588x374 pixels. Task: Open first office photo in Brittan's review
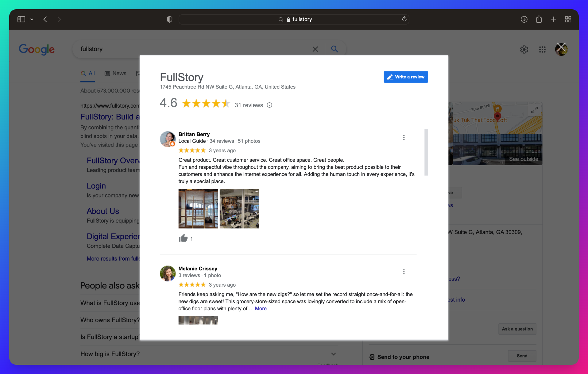198,209
